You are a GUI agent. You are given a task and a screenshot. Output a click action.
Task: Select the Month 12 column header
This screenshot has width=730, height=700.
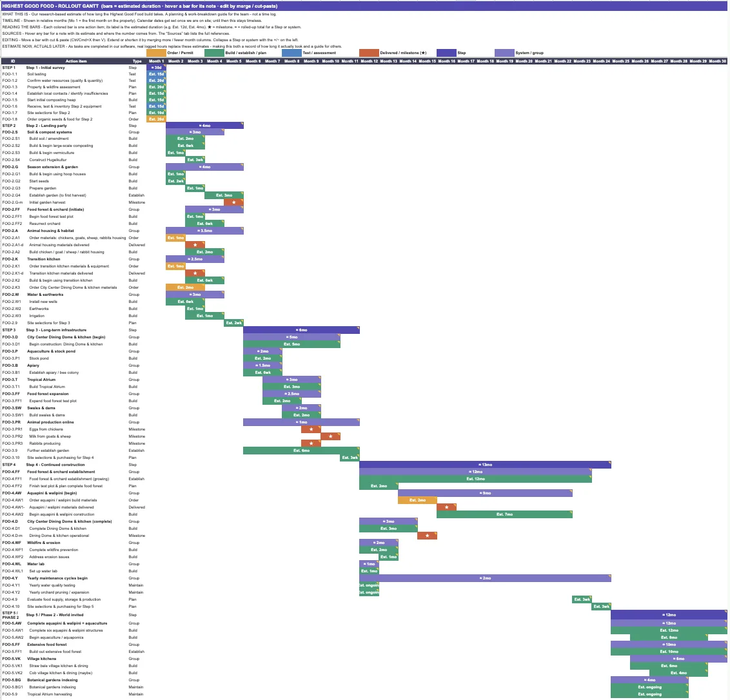(369, 61)
